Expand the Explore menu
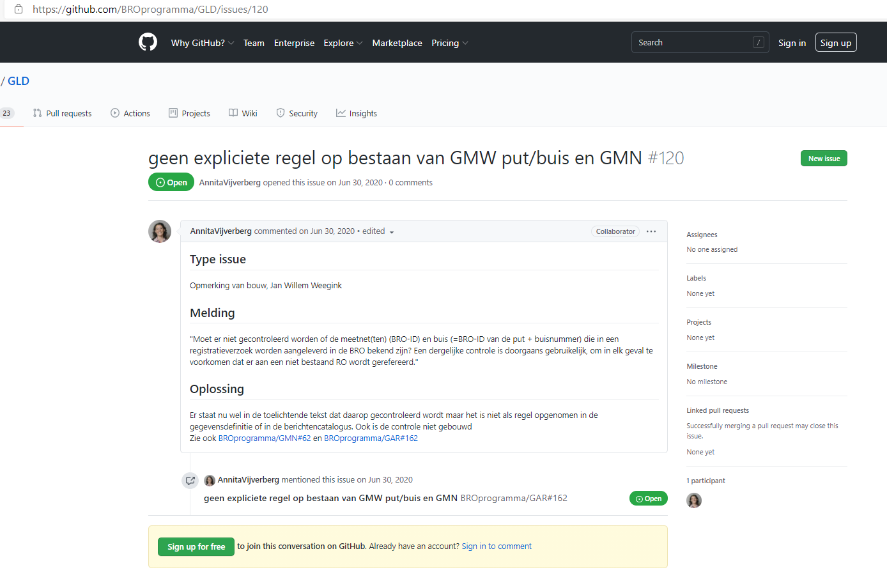 343,43
